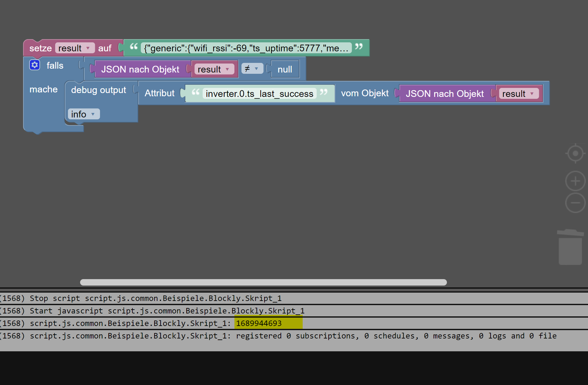
Task: Click the horizontal workspace scrollbar
Action: tap(263, 282)
